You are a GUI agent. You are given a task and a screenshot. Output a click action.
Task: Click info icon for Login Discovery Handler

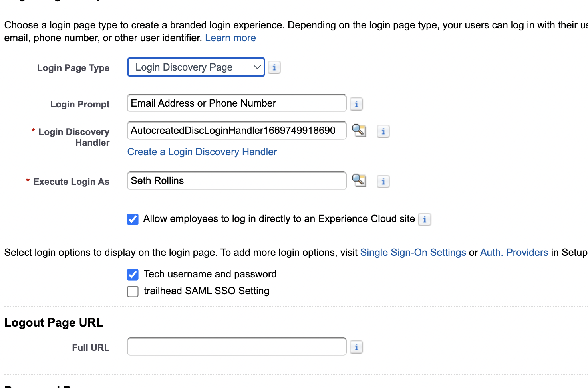pyautogui.click(x=383, y=131)
